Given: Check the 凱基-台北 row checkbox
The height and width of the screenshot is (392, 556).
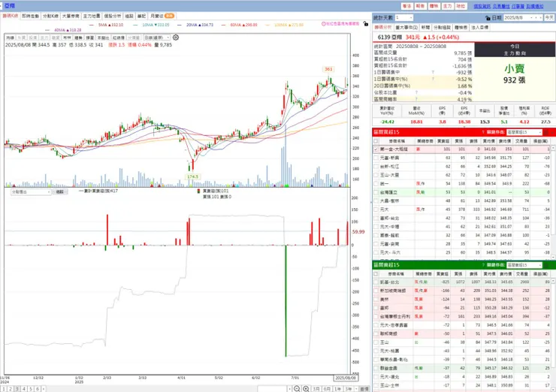Looking at the screenshot, I should [x=376, y=282].
